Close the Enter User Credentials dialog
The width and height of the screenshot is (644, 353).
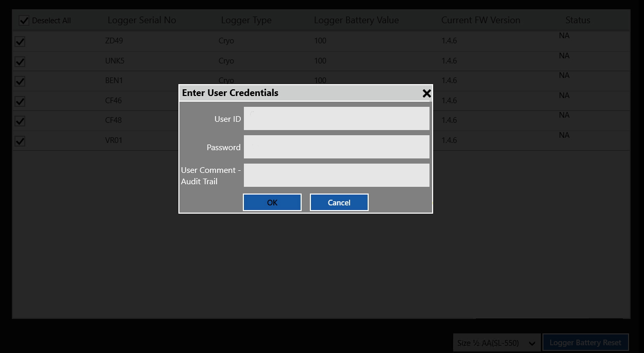[426, 93]
